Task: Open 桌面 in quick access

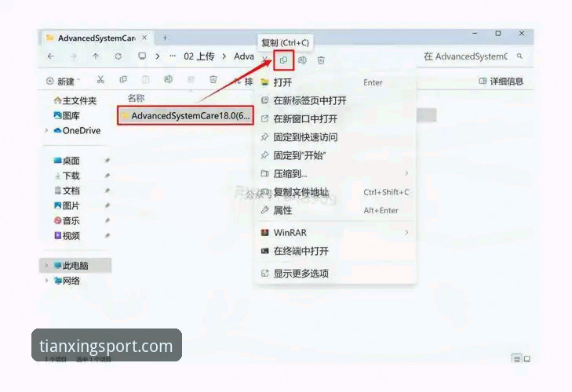Action: pyautogui.click(x=67, y=161)
